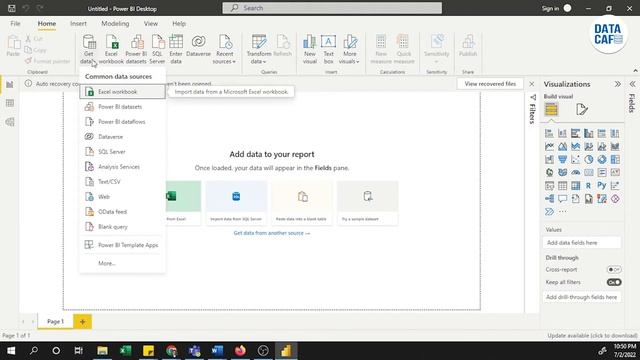Open the Get data dropdown
Viewport: 640px width, 360px height.
coord(89,49)
